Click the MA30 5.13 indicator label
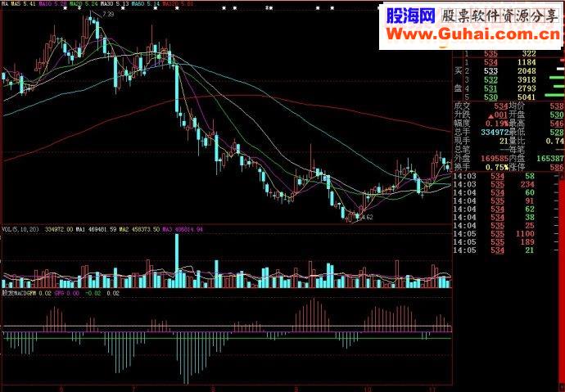 click(x=114, y=3)
